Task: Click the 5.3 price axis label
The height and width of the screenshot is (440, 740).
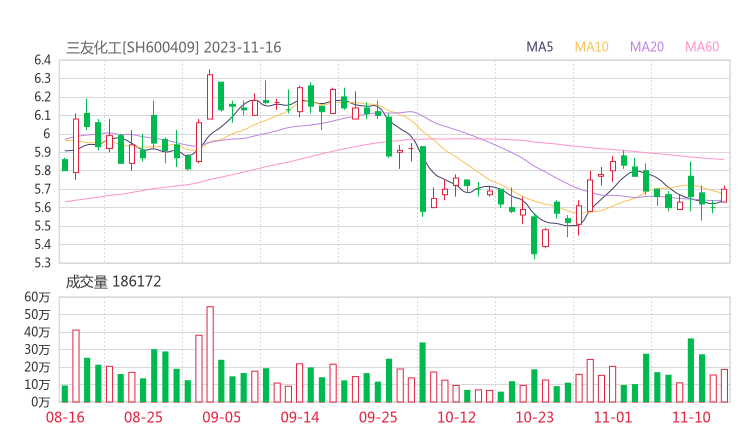Action: click(x=42, y=262)
